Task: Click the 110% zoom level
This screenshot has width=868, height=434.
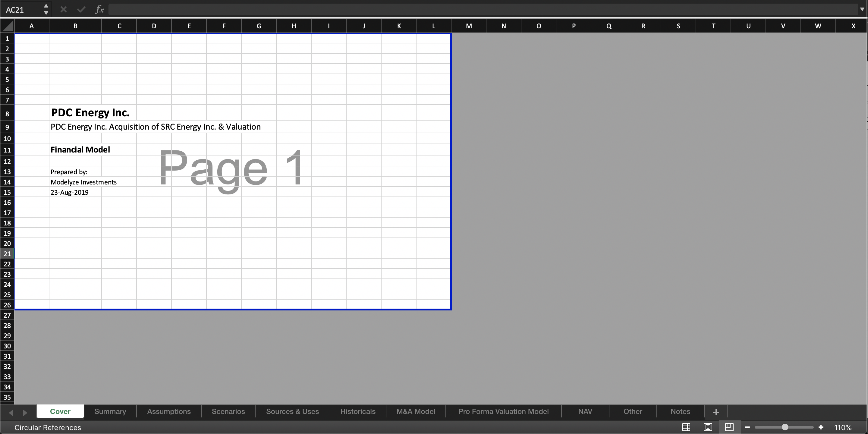Action: coord(843,428)
